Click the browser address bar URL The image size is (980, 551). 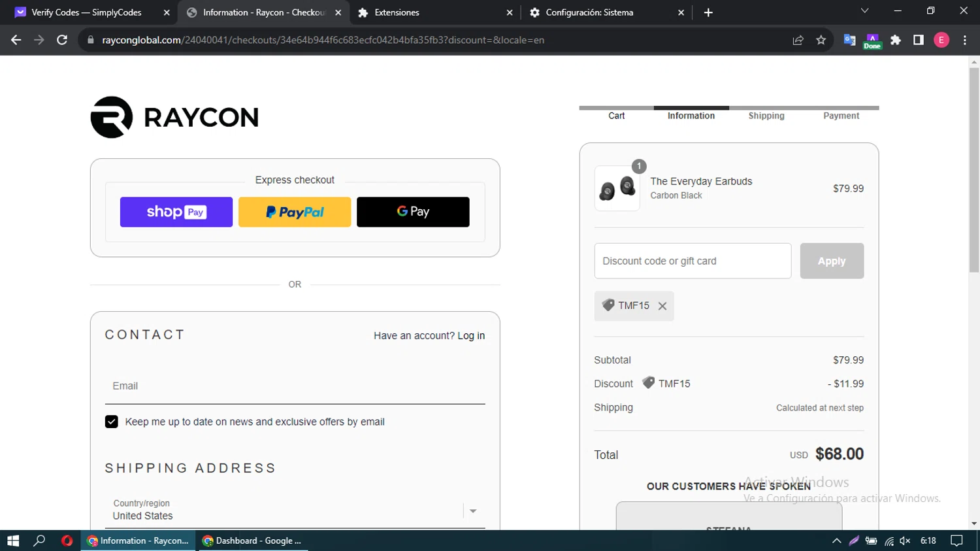click(323, 40)
